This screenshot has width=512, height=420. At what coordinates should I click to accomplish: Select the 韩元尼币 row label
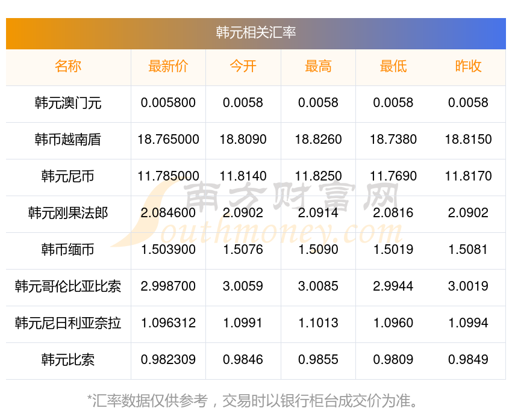click(68, 176)
